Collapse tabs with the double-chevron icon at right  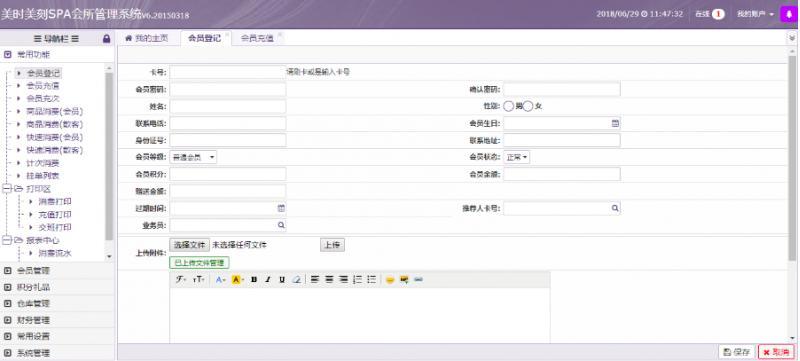coord(792,38)
